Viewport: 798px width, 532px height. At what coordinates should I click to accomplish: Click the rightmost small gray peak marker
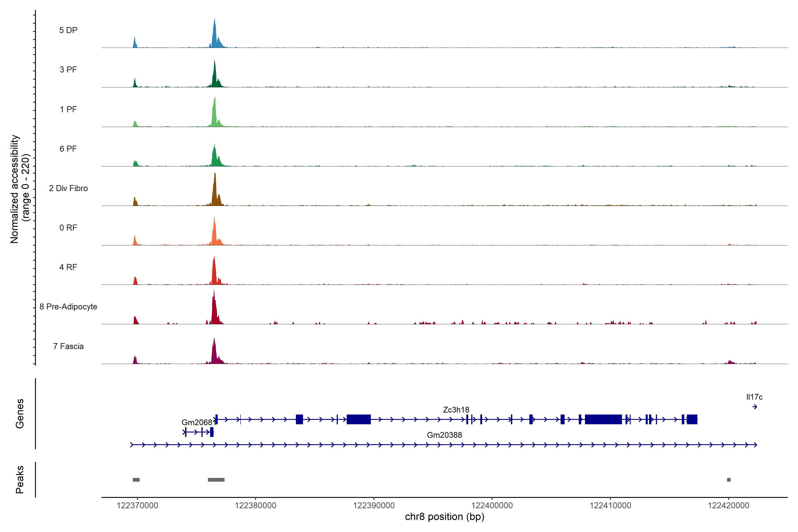coord(729,480)
